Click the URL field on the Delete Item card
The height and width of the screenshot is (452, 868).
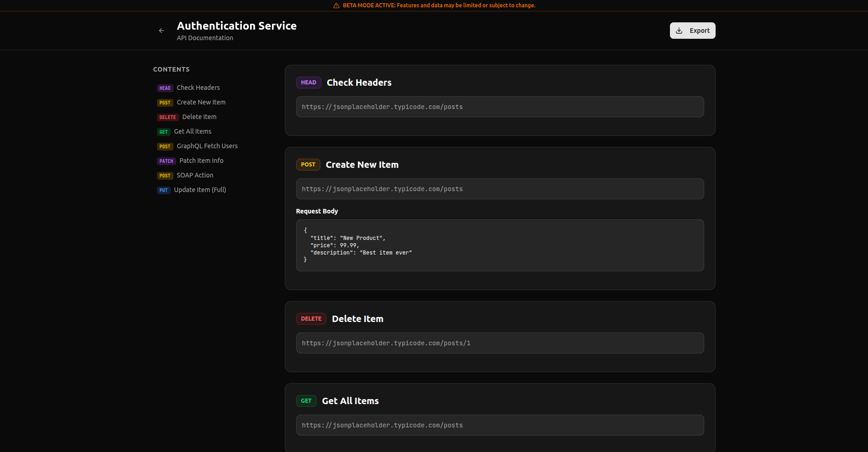pyautogui.click(x=500, y=343)
